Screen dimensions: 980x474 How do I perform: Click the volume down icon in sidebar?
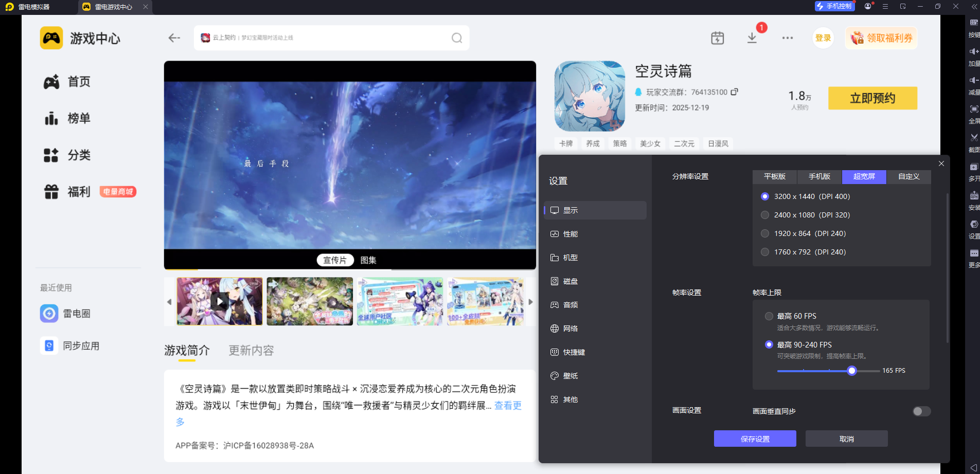pos(974,80)
